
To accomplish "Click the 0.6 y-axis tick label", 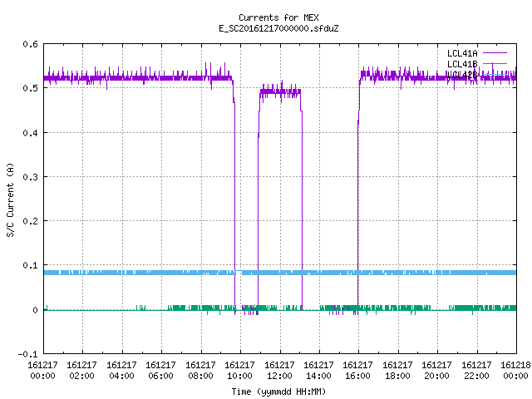I will pyautogui.click(x=30, y=44).
